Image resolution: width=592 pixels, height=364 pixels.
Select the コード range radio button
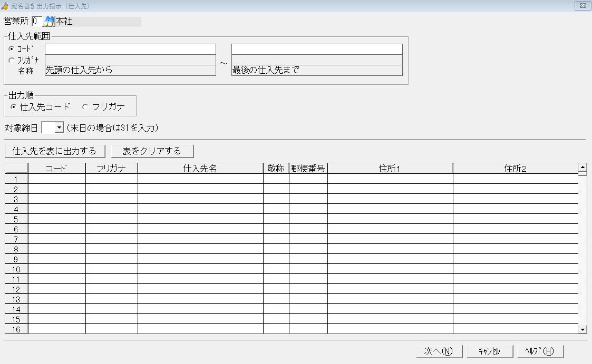click(12, 49)
